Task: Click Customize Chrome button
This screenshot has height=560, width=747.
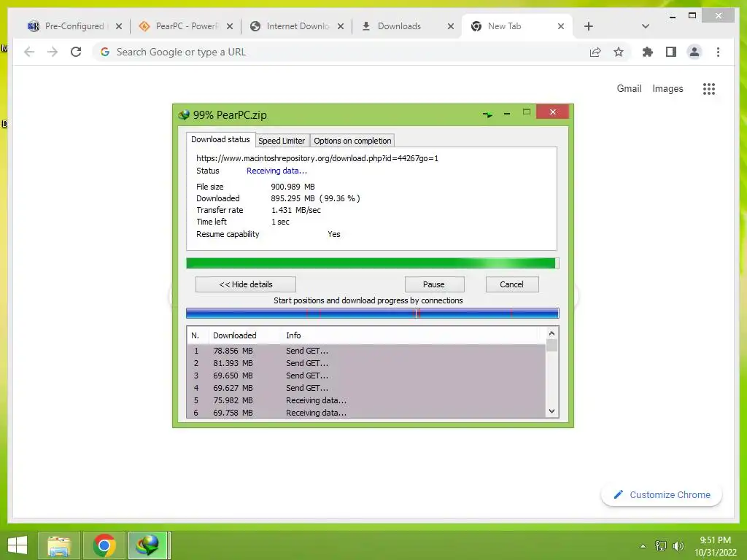Action: (662, 495)
